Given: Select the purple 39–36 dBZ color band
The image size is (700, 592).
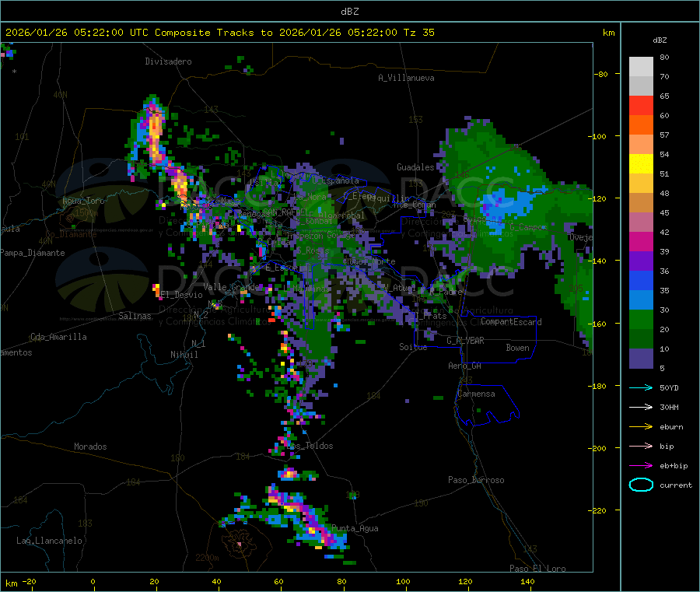Looking at the screenshot, I should (641, 261).
